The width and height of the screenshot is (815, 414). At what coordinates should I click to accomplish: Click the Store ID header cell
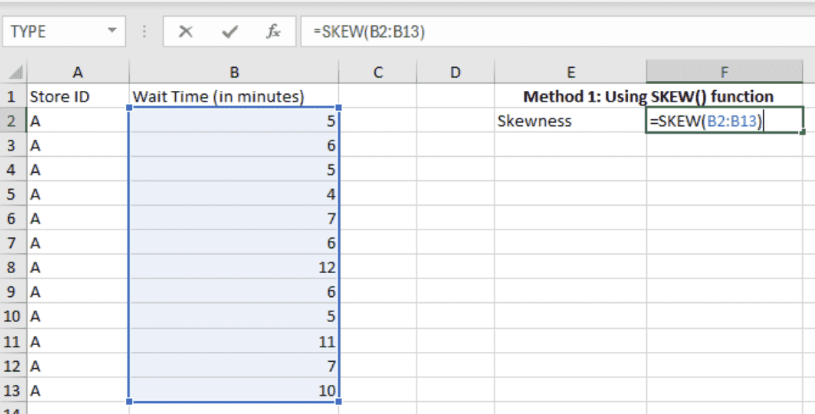pos(77,97)
